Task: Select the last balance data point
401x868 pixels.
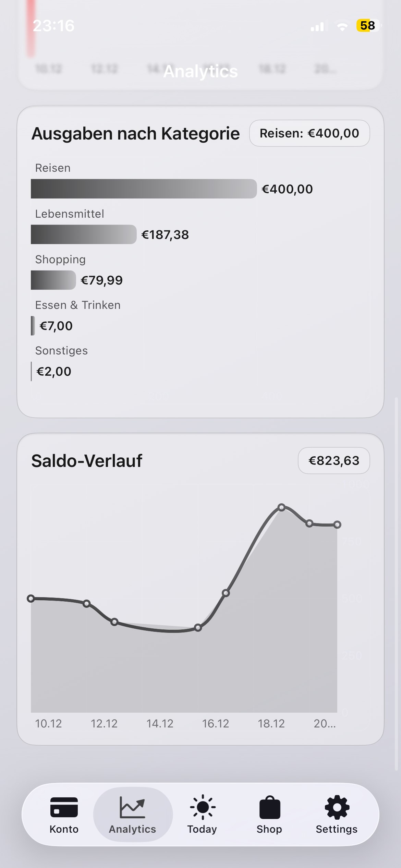Action: point(337,525)
